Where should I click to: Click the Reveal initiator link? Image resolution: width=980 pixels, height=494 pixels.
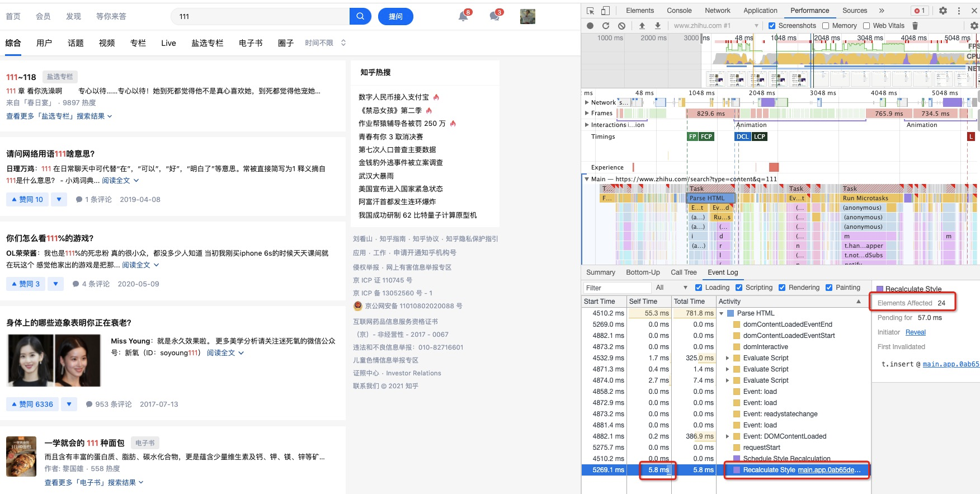point(915,332)
